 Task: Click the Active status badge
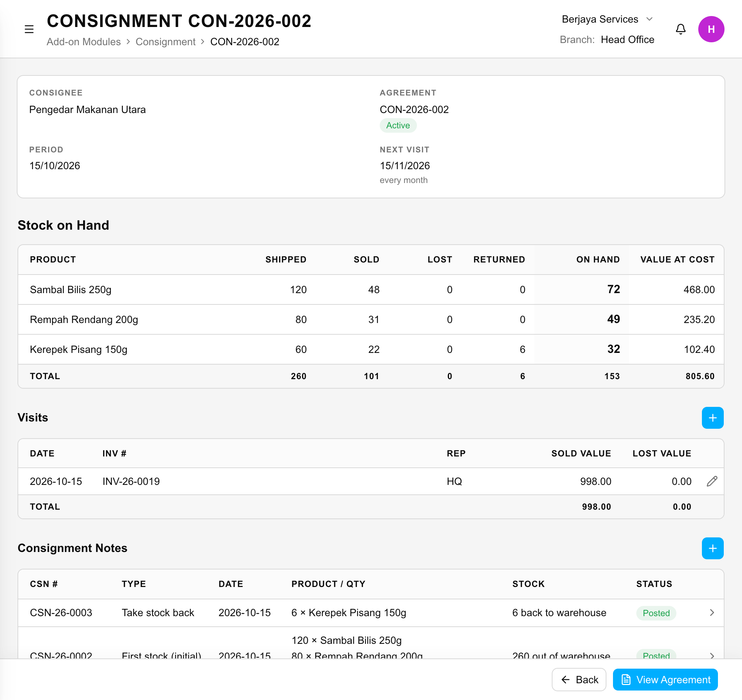point(398,125)
